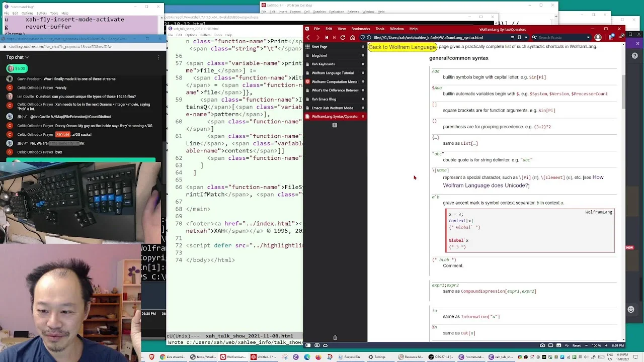Image resolution: width=644 pixels, height=362 pixels.
Task: Open the search engine dropdown arrow
Action: click(x=588, y=38)
